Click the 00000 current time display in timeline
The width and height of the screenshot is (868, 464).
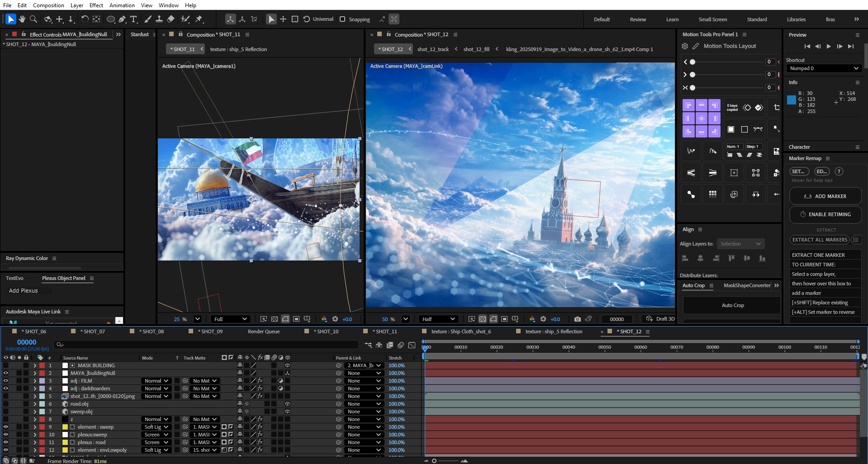[27, 342]
